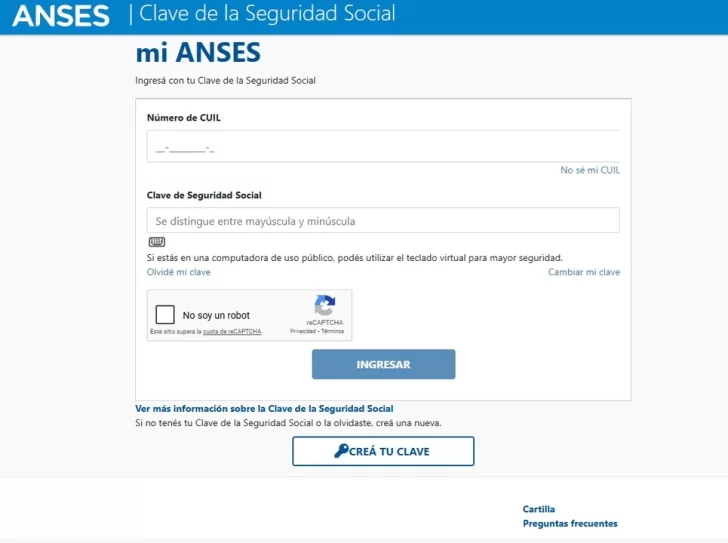
Task: Focus the Número de CUIL field
Action: pyautogui.click(x=383, y=147)
